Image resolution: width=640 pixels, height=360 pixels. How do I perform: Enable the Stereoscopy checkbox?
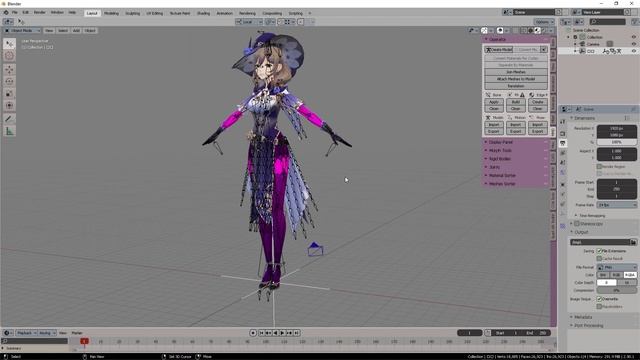tap(577, 224)
